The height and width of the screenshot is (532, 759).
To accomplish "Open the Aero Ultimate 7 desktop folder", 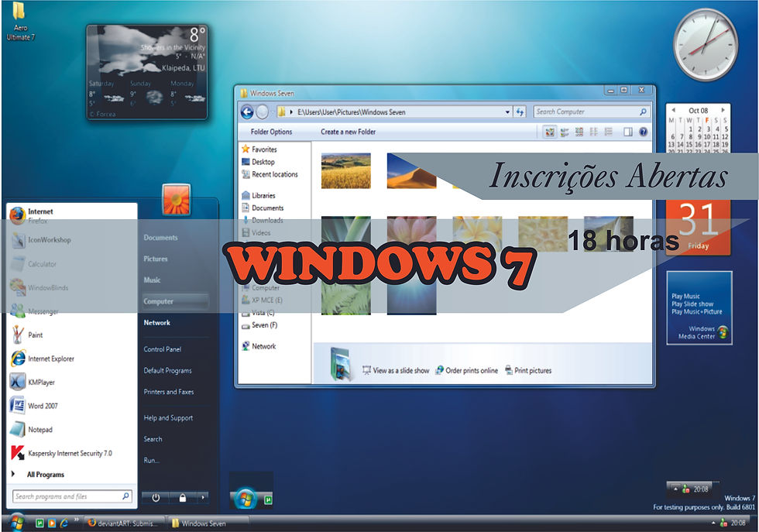I will click(20, 22).
